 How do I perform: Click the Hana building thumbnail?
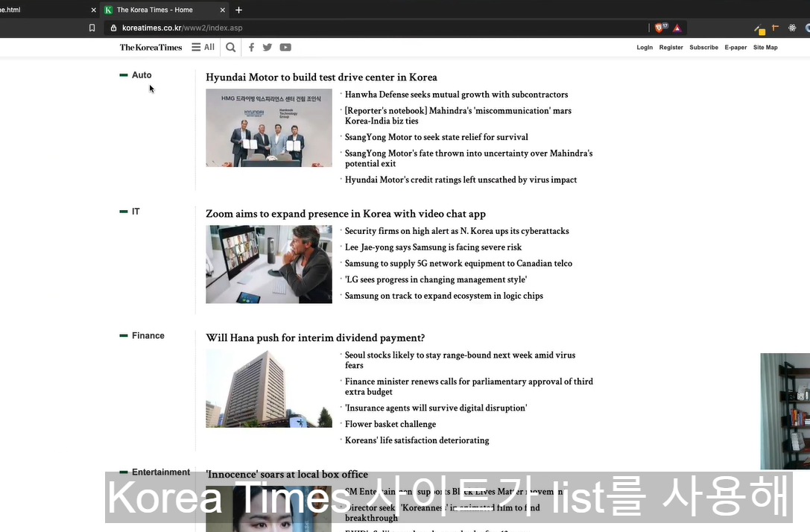(x=268, y=388)
